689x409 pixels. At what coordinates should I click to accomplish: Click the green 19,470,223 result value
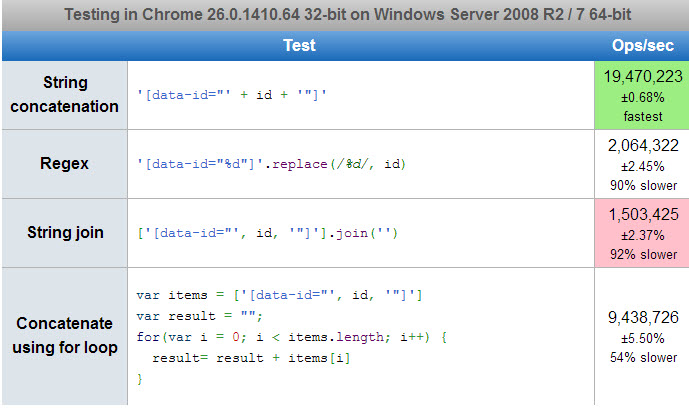click(642, 75)
